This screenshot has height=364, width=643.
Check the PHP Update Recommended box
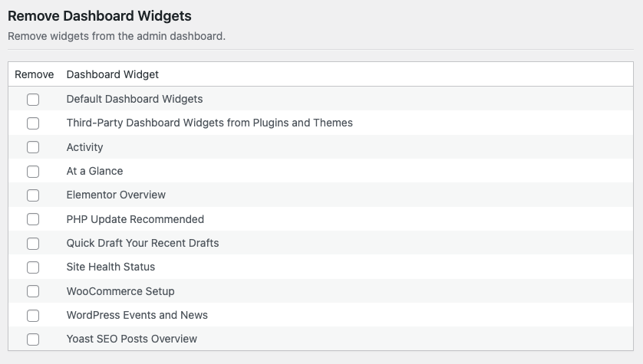click(x=33, y=219)
